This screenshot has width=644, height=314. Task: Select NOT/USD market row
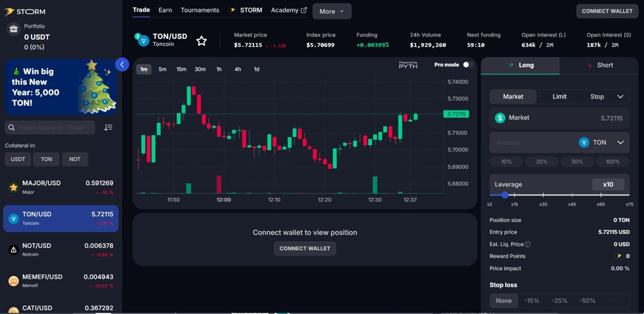click(x=61, y=250)
